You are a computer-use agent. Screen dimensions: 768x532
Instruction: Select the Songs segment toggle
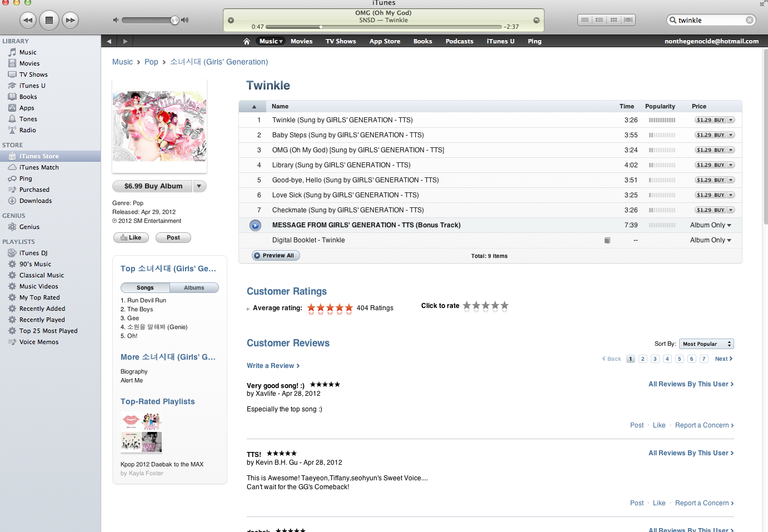[145, 288]
